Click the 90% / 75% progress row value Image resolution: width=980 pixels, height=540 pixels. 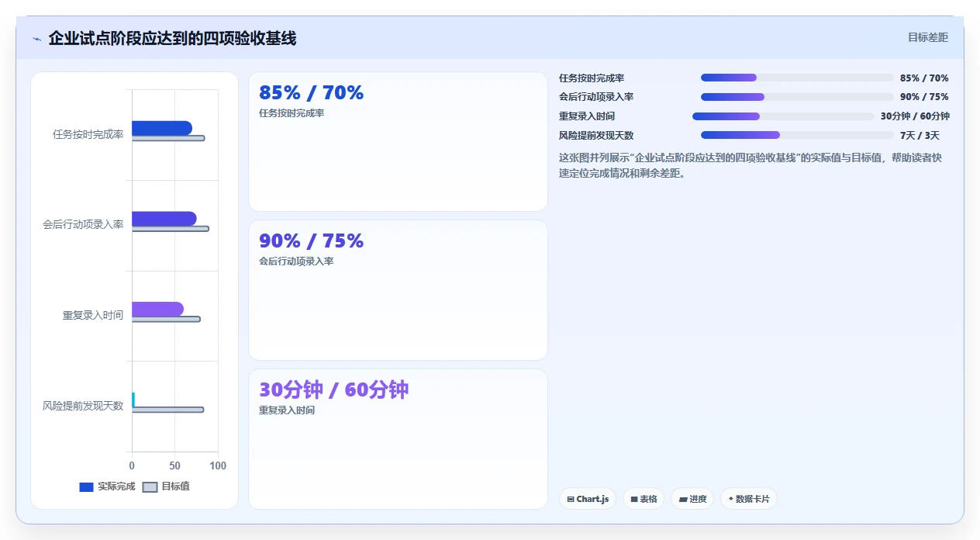[924, 97]
